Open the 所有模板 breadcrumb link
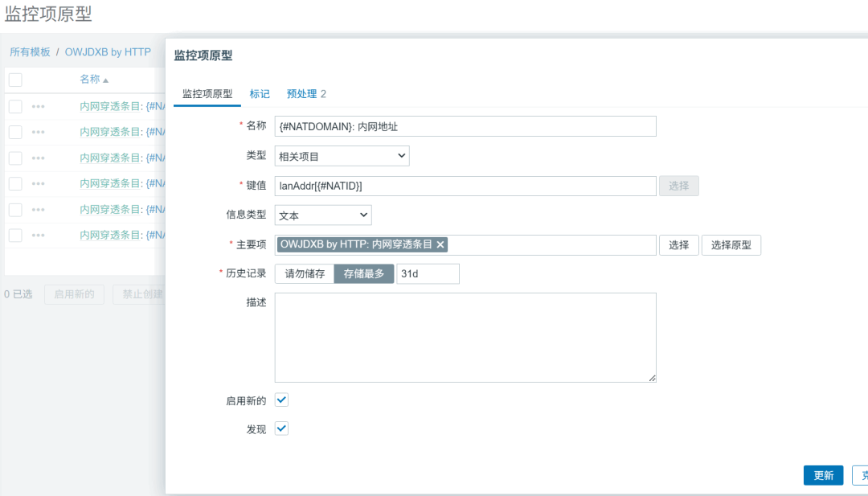Viewport: 868px width, 496px height. 30,51
